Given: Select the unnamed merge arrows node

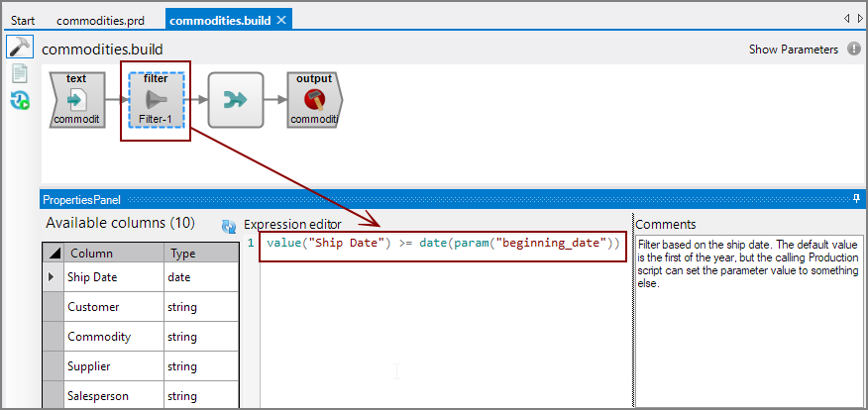Looking at the screenshot, I should pyautogui.click(x=235, y=100).
